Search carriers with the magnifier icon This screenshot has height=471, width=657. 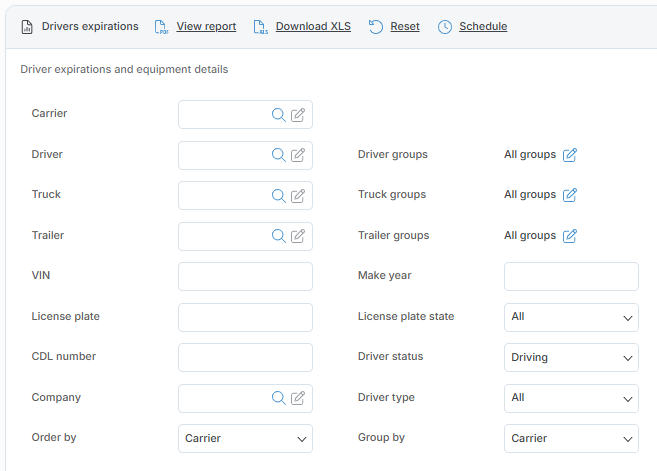click(279, 115)
